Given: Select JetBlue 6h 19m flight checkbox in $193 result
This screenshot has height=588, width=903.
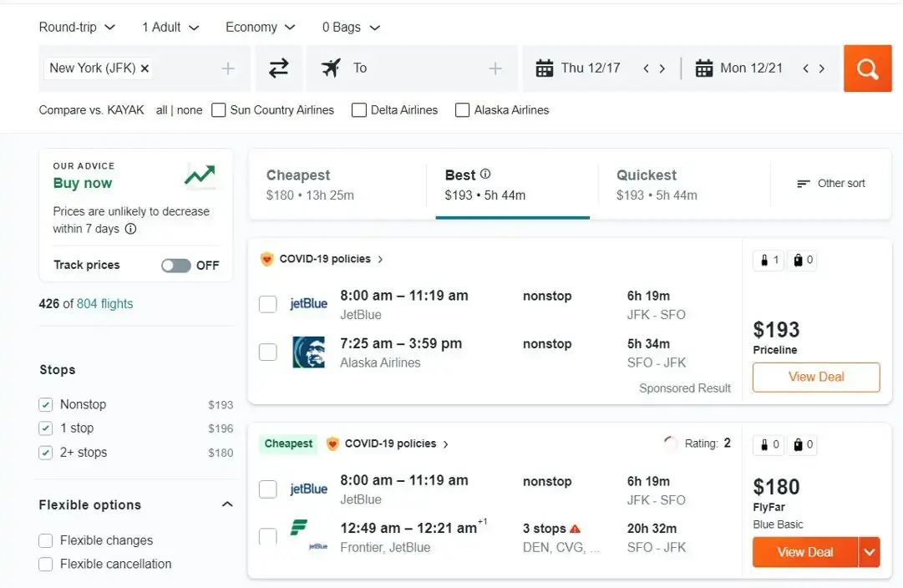Looking at the screenshot, I should click(268, 304).
